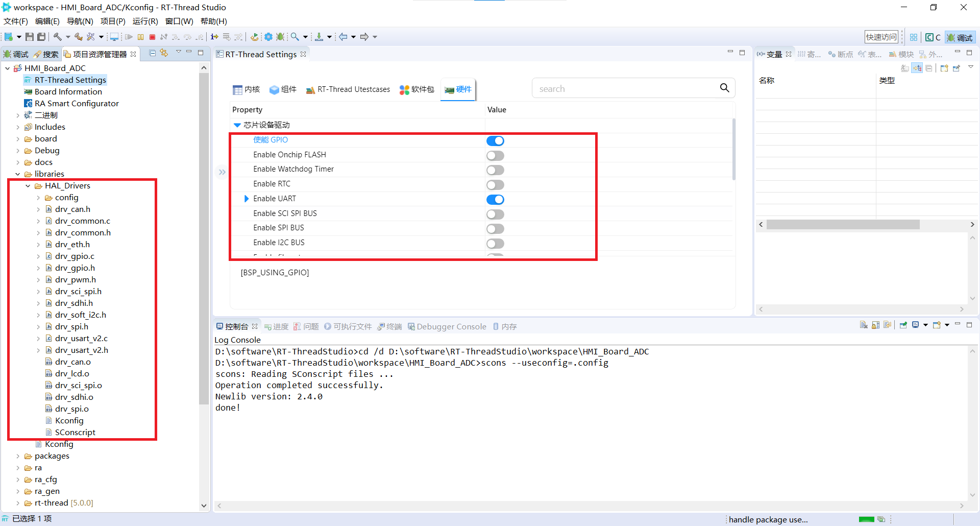
Task: Click the green Debug bug toolbar icon
Action: click(x=280, y=37)
